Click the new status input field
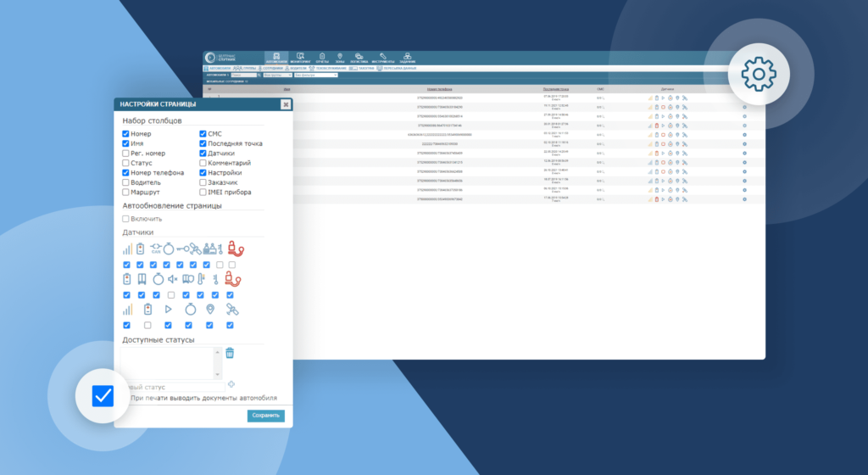This screenshot has width=868, height=475. [174, 387]
